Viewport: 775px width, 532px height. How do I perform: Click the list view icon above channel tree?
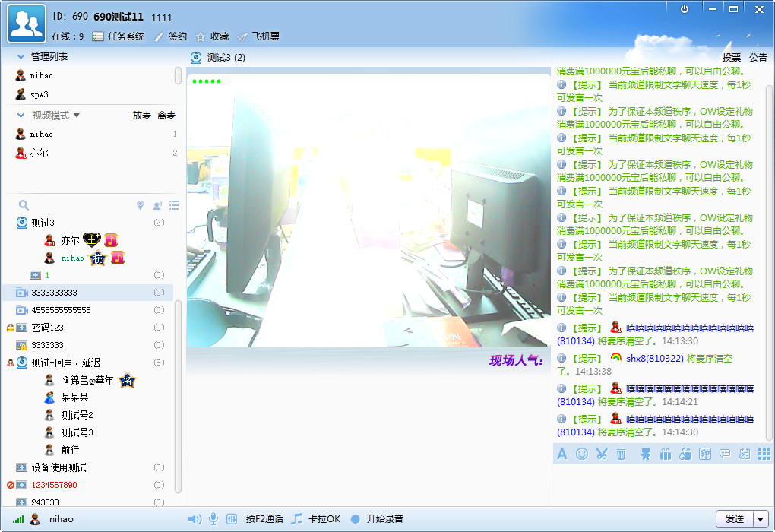tap(174, 205)
